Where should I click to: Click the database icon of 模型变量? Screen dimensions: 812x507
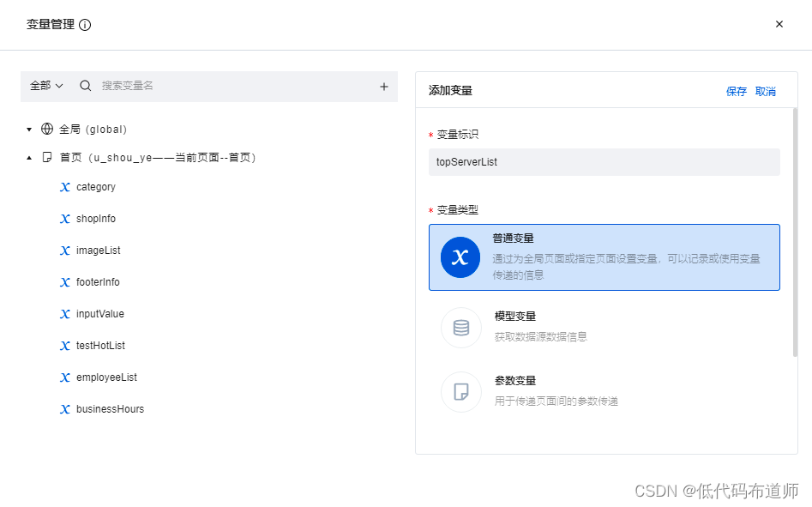(x=461, y=328)
